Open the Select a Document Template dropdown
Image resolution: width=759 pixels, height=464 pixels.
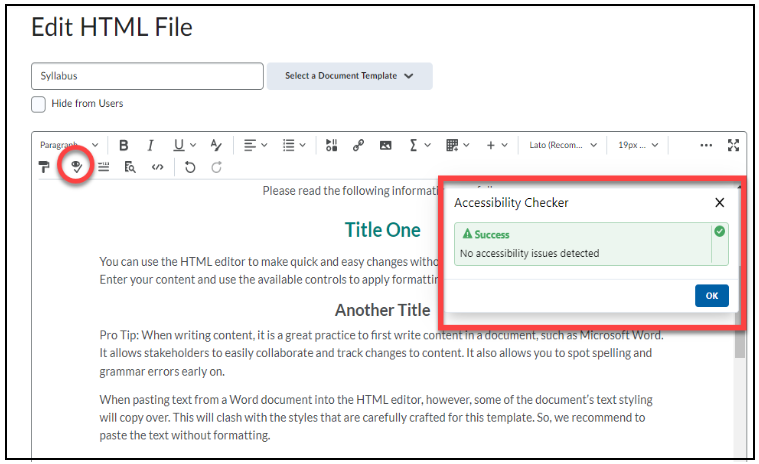click(x=349, y=76)
